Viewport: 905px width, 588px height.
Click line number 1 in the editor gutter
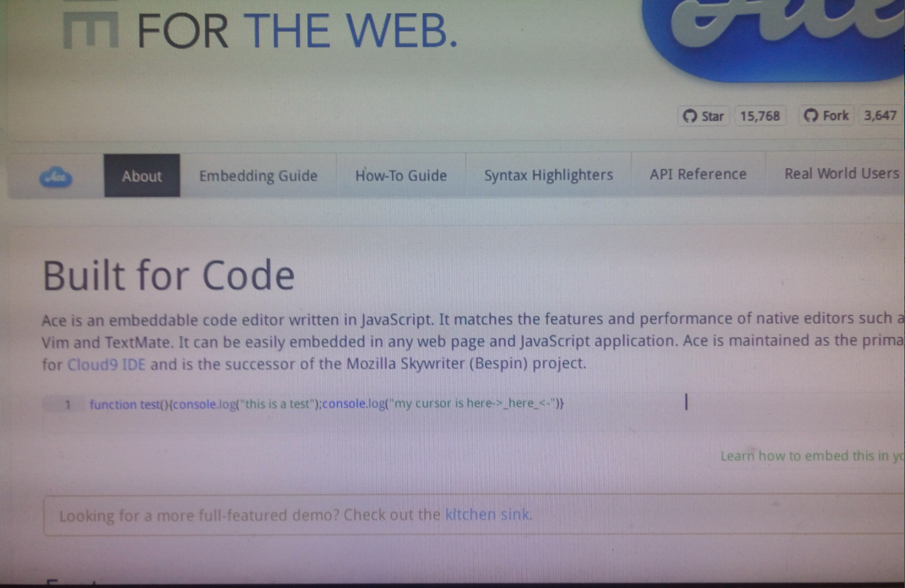point(68,404)
